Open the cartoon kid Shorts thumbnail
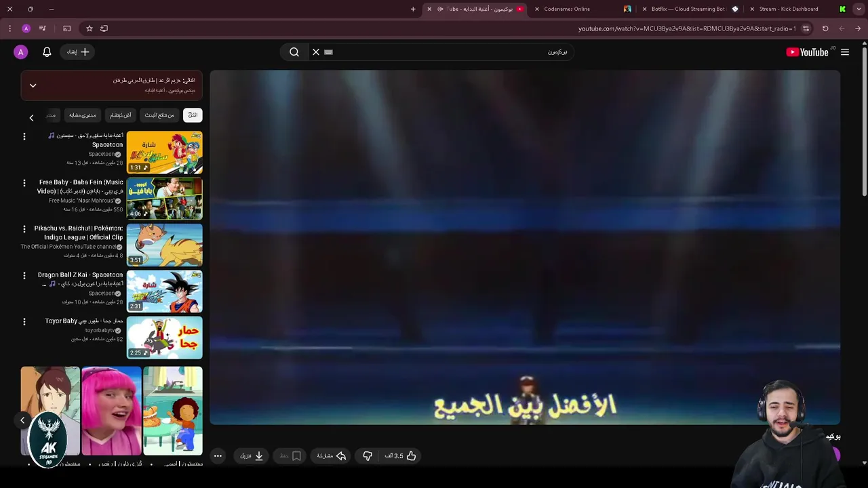This screenshot has width=868, height=488. [x=172, y=411]
